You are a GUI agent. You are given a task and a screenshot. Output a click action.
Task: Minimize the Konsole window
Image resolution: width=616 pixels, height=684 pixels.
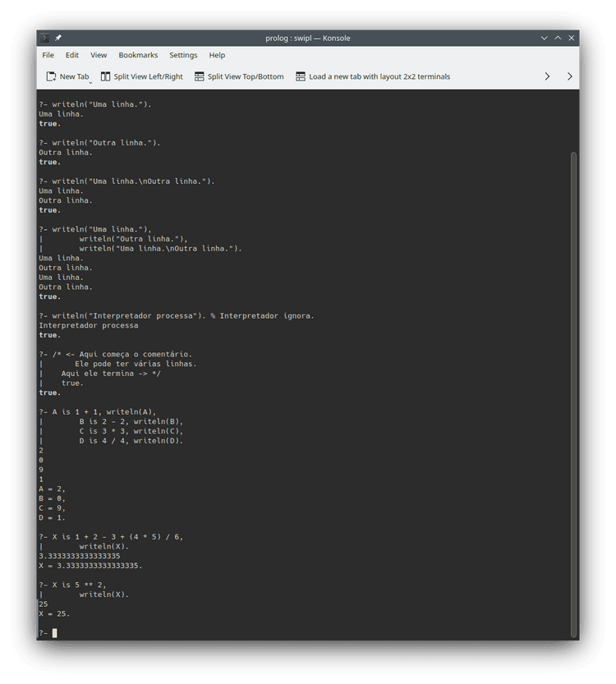[544, 38]
